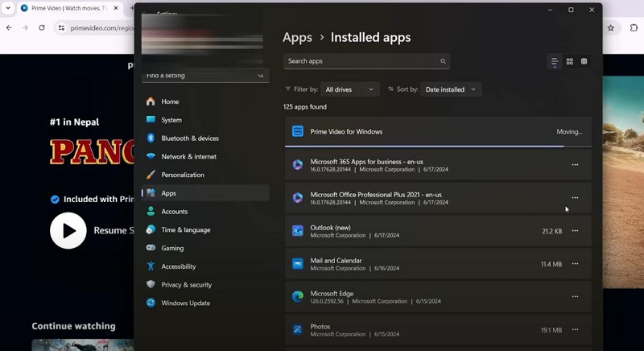Click the Photos '19.1 MB' size
644x351 pixels.
[551, 330]
